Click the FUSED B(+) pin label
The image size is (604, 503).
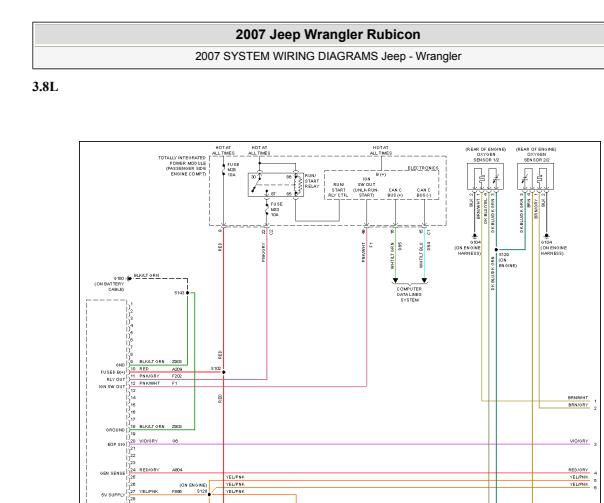(x=113, y=372)
